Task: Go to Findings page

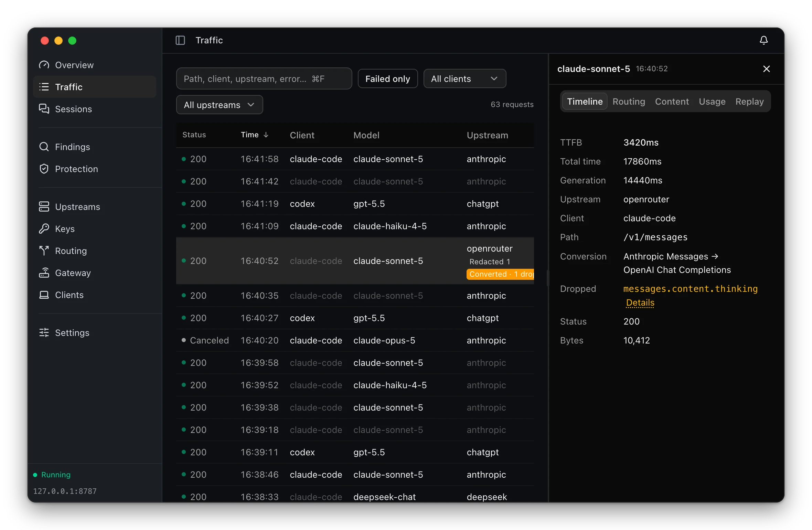Action: click(x=95, y=147)
